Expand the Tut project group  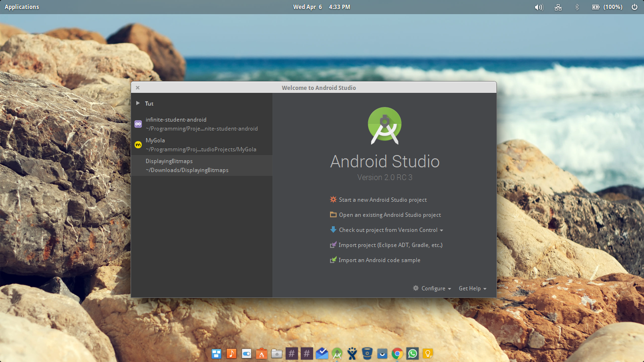[x=138, y=103]
